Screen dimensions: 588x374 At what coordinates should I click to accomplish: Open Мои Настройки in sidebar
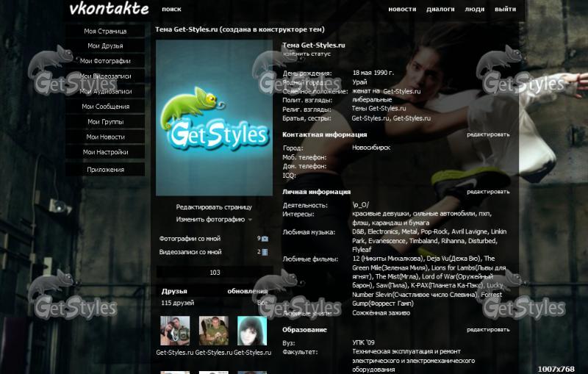105,152
